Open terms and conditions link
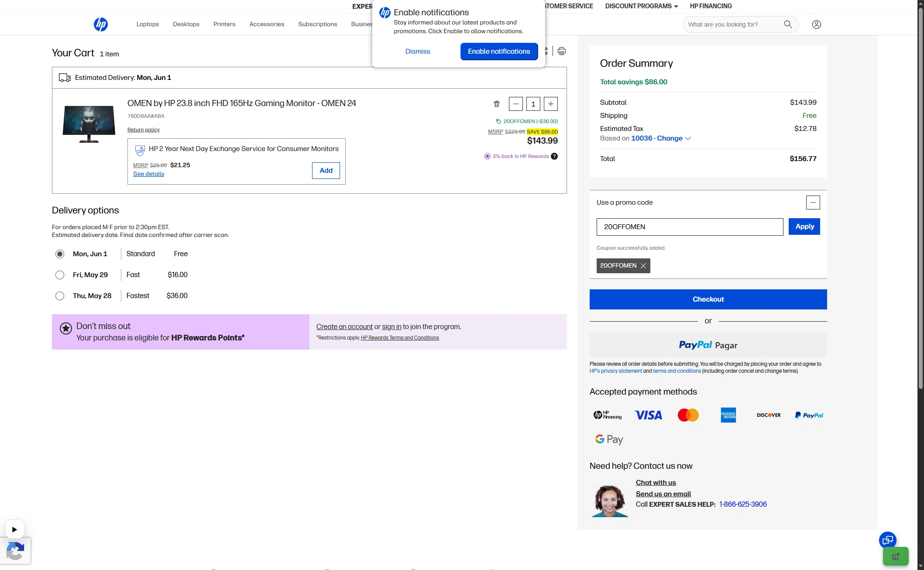924x570 pixels. (677, 371)
